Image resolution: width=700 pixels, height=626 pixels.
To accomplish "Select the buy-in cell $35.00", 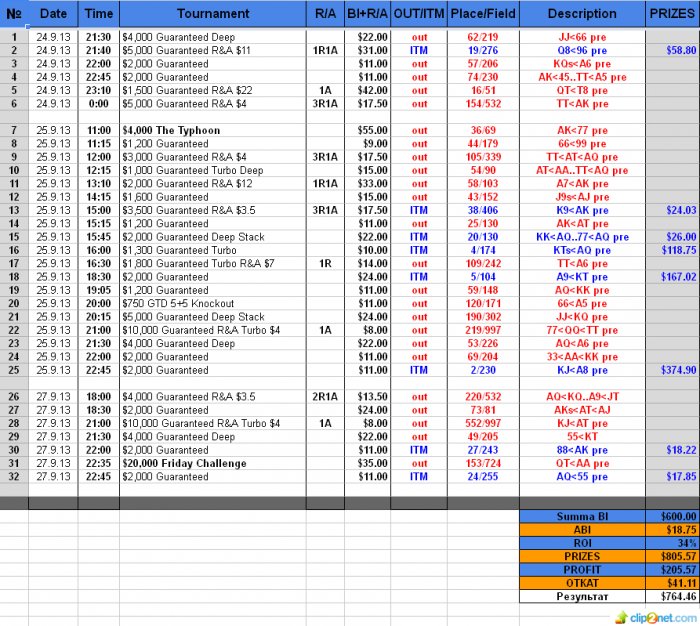I will (367, 463).
